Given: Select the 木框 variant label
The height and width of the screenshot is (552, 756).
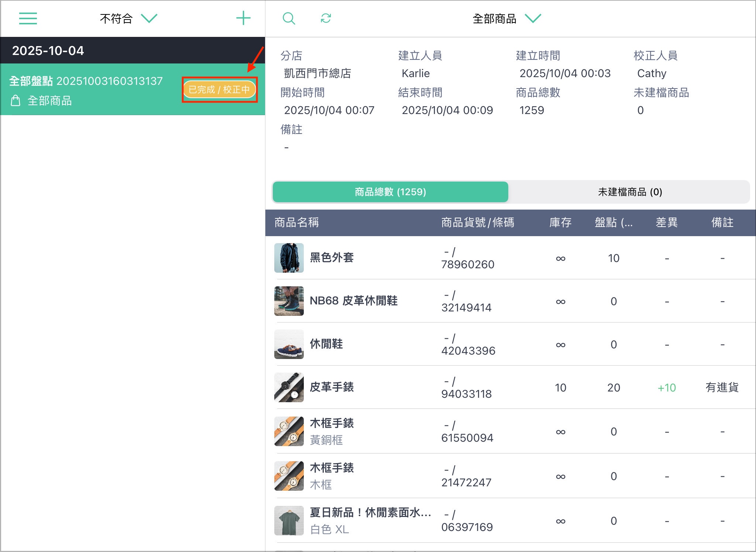Looking at the screenshot, I should point(321,485).
